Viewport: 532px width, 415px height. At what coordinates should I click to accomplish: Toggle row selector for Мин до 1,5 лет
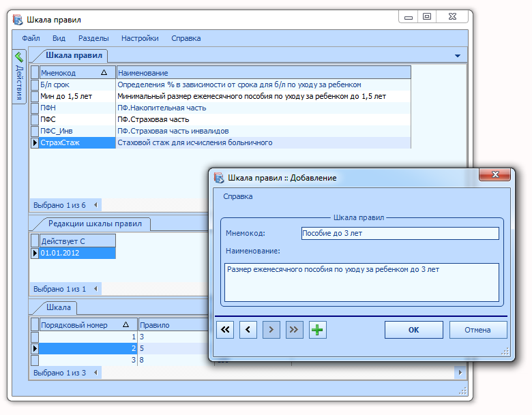point(35,96)
